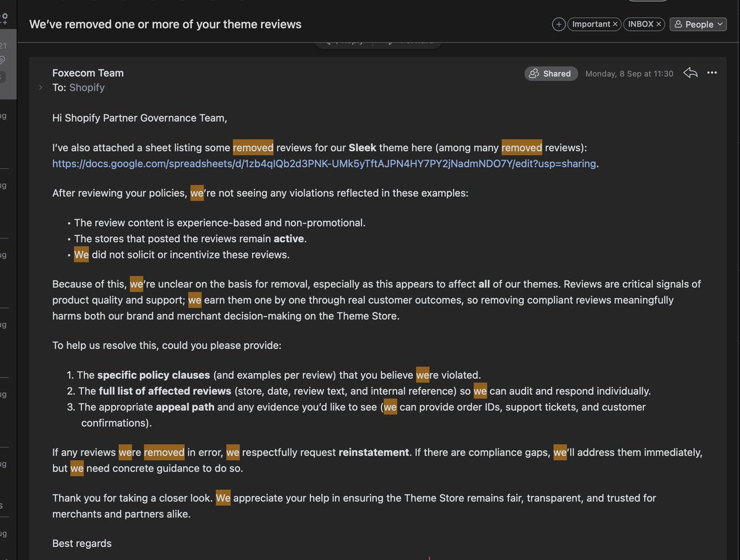
Task: Click the bold theme name 'Sleek'
Action: (363, 147)
